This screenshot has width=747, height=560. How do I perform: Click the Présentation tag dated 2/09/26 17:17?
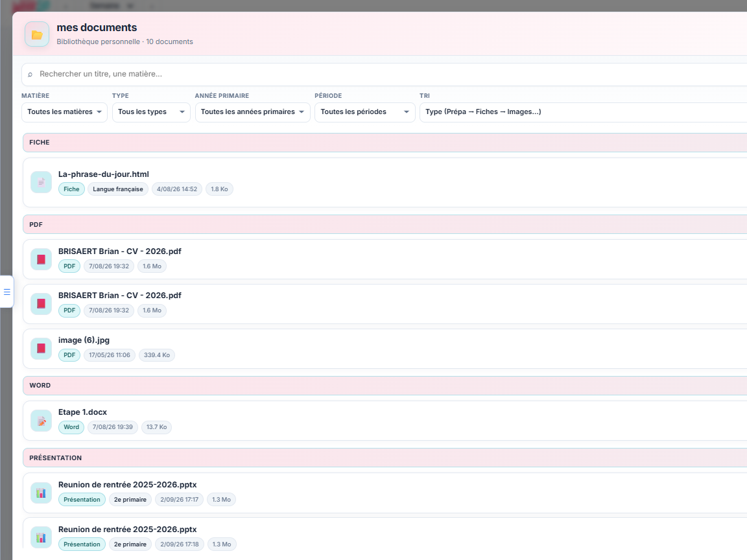82,500
